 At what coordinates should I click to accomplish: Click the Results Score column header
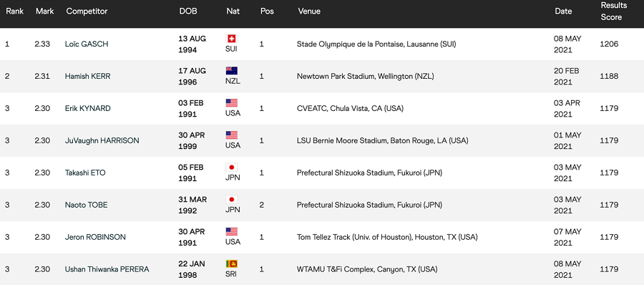[614, 11]
